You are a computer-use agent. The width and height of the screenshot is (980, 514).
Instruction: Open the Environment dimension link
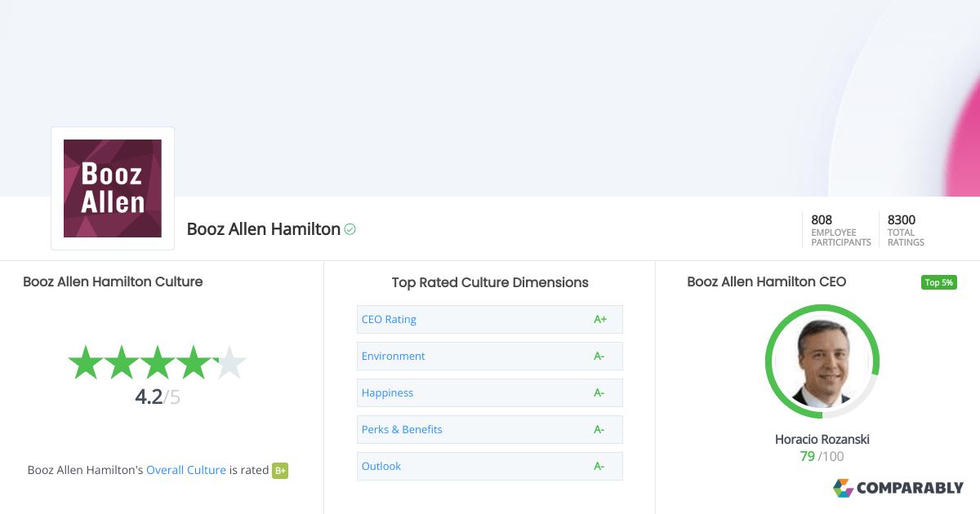pos(394,356)
